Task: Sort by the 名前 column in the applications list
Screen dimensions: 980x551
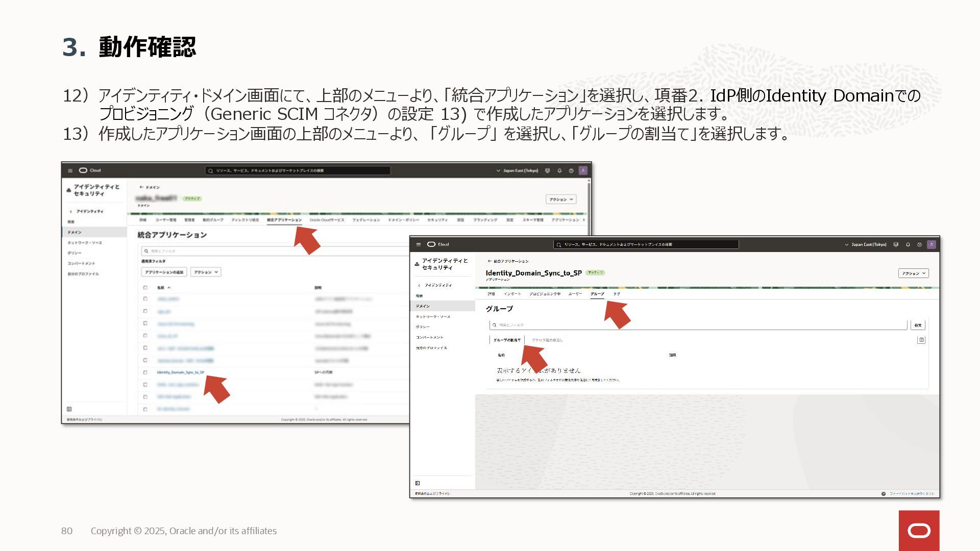Action: pyautogui.click(x=163, y=288)
